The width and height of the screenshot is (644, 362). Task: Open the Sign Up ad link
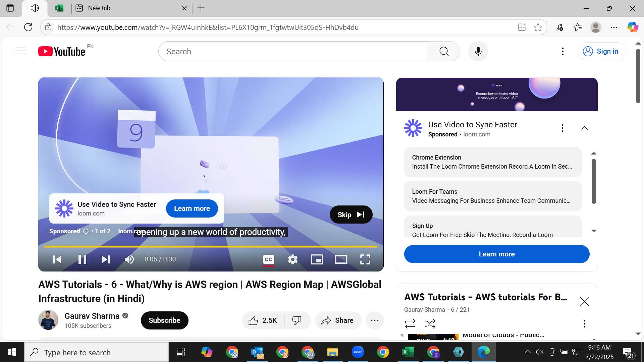click(493, 227)
